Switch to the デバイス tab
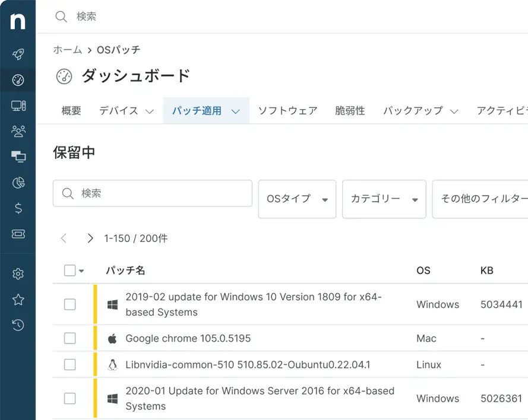Image resolution: width=528 pixels, height=420 pixels. (119, 110)
